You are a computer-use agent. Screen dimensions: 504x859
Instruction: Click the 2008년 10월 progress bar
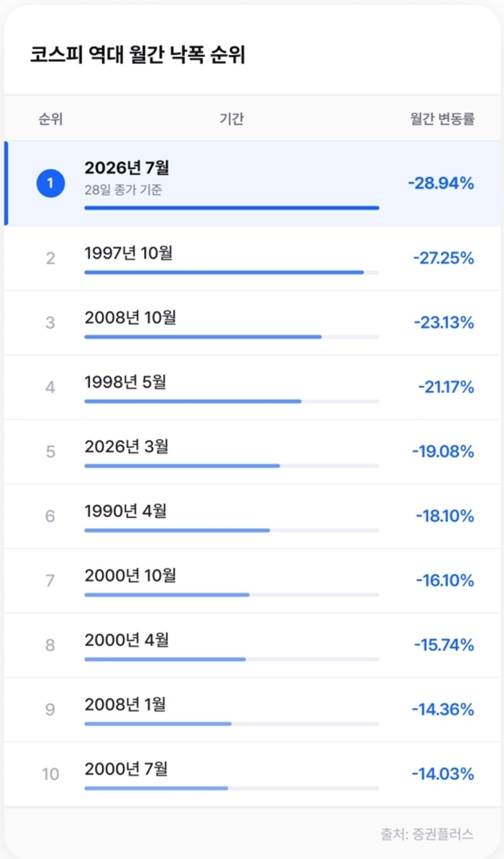[231, 337]
